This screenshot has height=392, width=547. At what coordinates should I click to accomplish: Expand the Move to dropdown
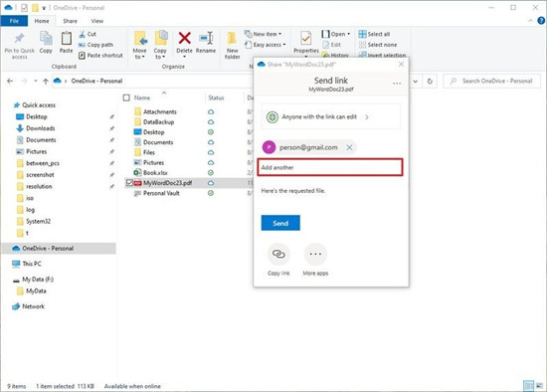[x=139, y=57]
